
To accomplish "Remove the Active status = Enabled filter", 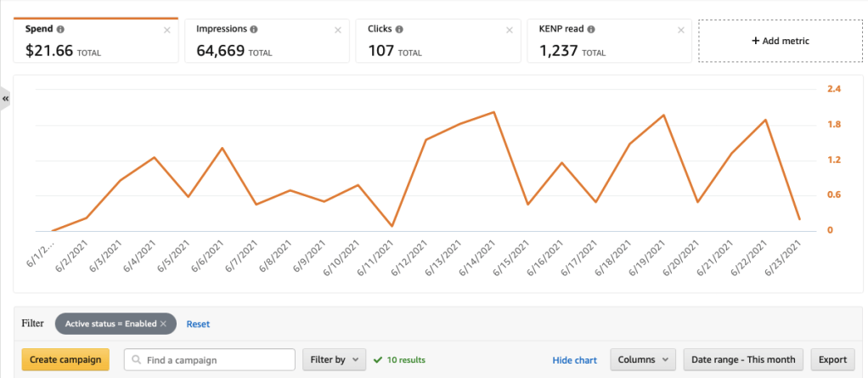I will pyautogui.click(x=163, y=324).
